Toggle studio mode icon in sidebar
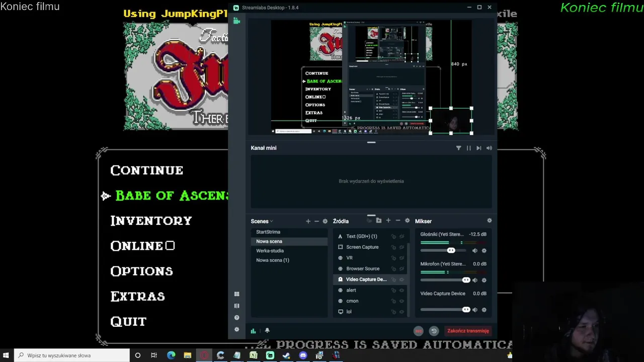 tap(236, 306)
